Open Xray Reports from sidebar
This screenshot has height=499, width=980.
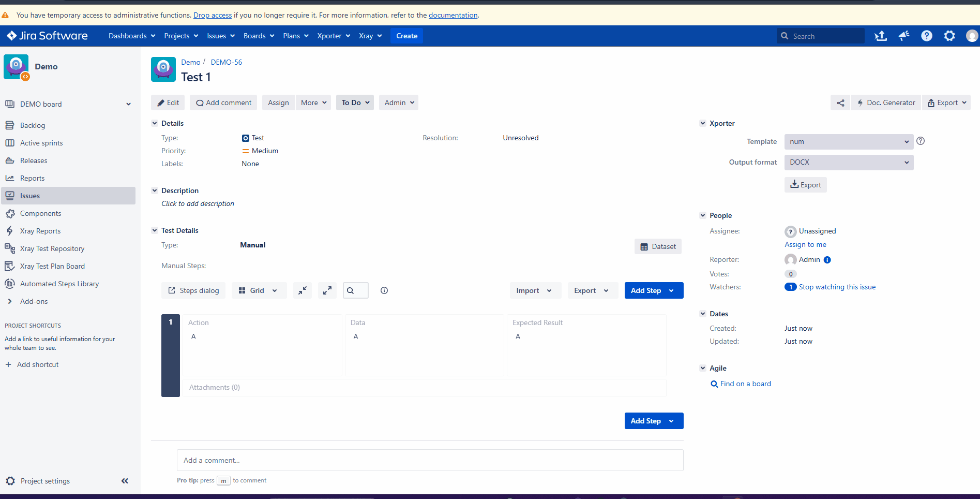tap(40, 231)
